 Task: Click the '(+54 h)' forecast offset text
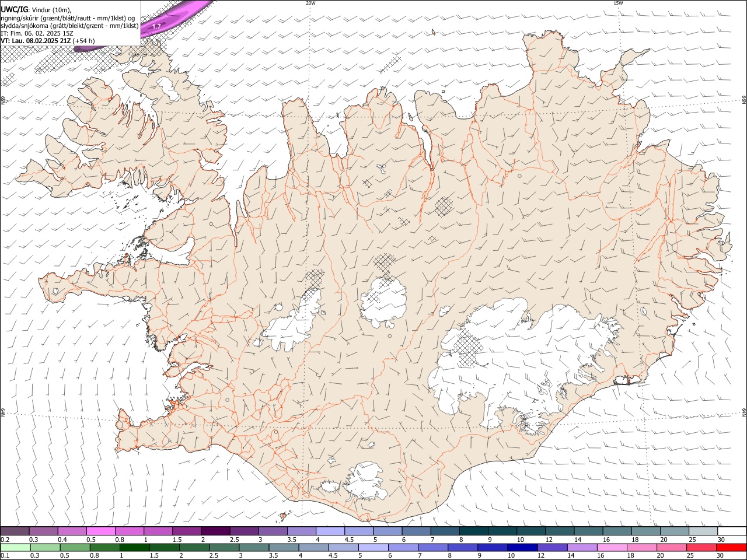84,41
